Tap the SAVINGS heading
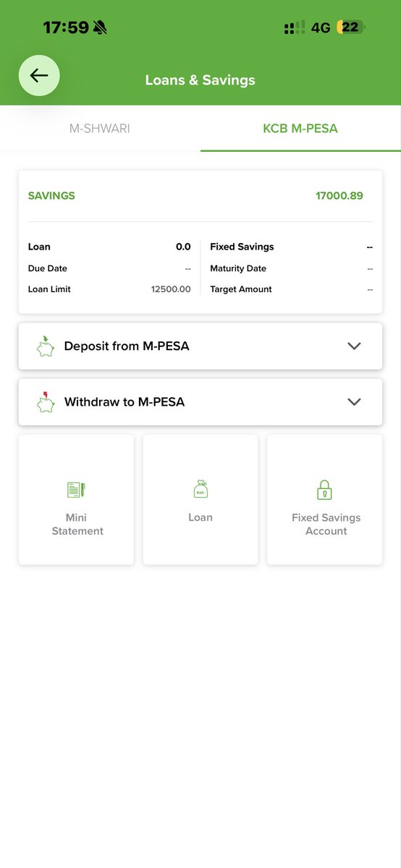 [x=51, y=195]
